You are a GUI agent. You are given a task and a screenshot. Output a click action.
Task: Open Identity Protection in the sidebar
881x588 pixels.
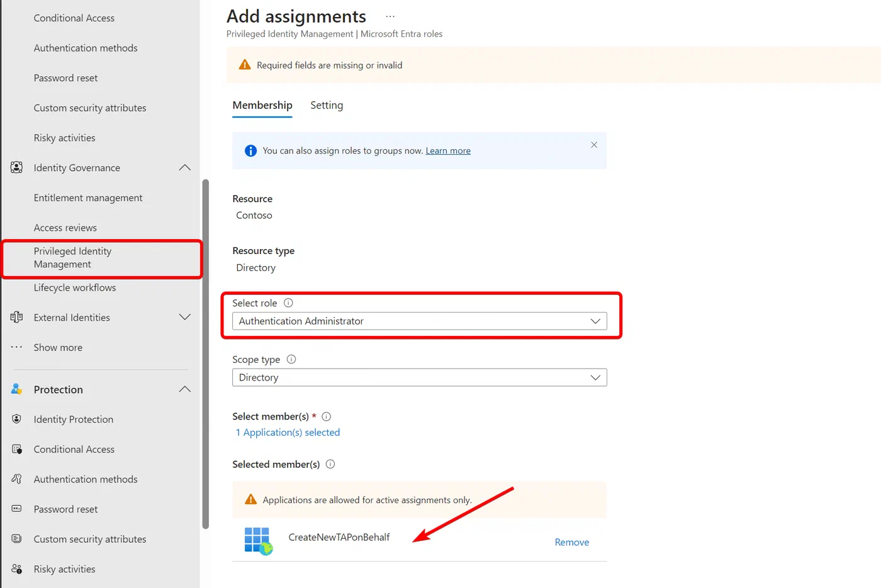pos(74,419)
